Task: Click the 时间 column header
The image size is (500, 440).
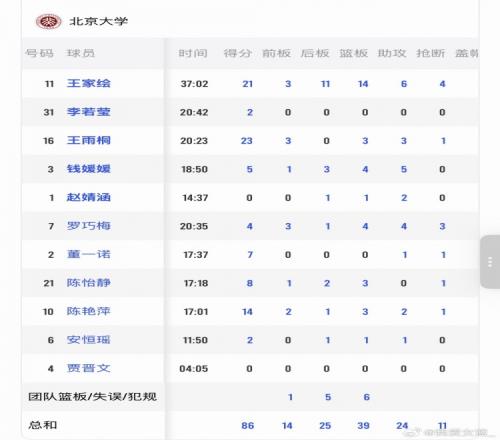Action: click(193, 53)
